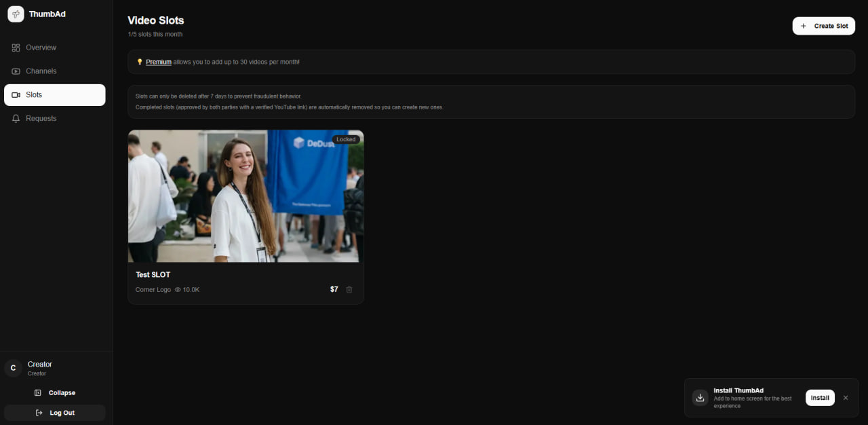Click the lightbulb icon in the Premium banner
The width and height of the screenshot is (868, 425).
(x=138, y=61)
